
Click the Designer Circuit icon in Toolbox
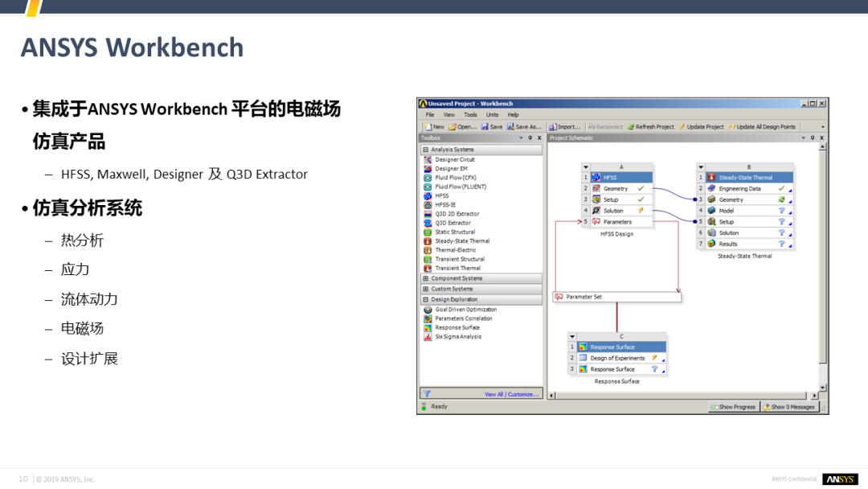point(428,159)
